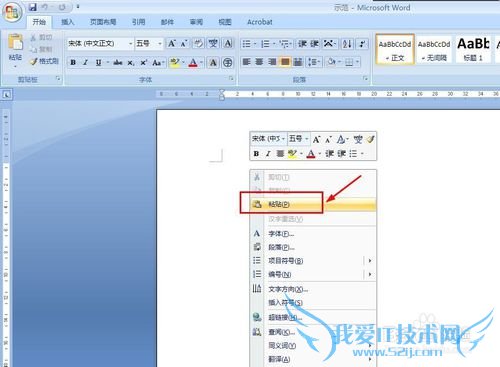Expand the ribbon font name box 宋体 (中文正文)
Image resolution: width=500 pixels, height=367 pixels.
click(x=131, y=44)
